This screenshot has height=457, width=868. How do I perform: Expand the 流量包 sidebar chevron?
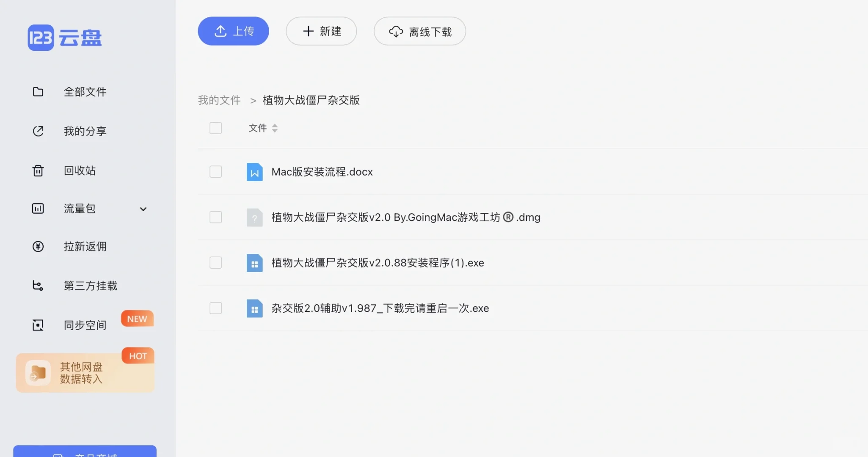coord(143,209)
